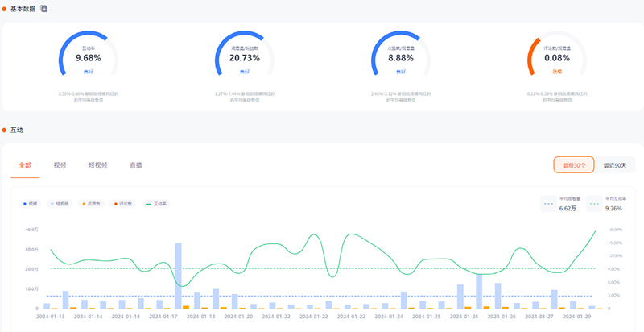Click the tallest bar near 2024-01-17
The height and width of the screenshot is (332, 644).
coord(178,276)
